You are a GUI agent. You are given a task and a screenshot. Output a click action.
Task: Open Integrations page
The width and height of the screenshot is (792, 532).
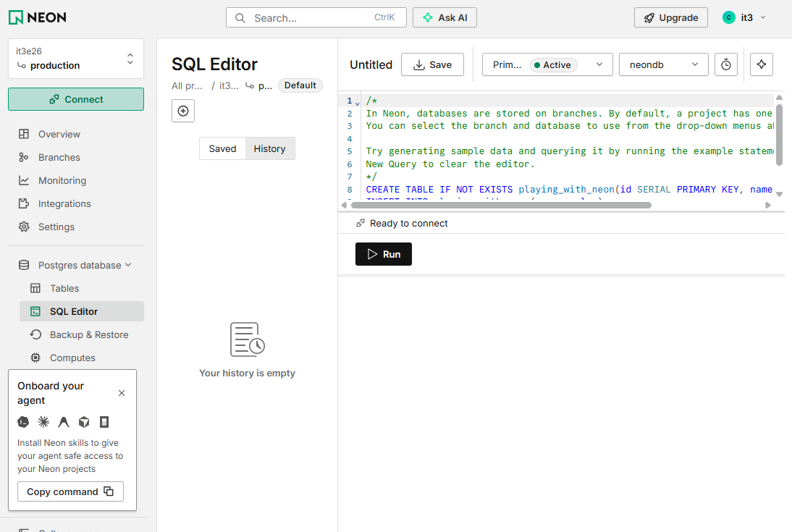tap(64, 203)
